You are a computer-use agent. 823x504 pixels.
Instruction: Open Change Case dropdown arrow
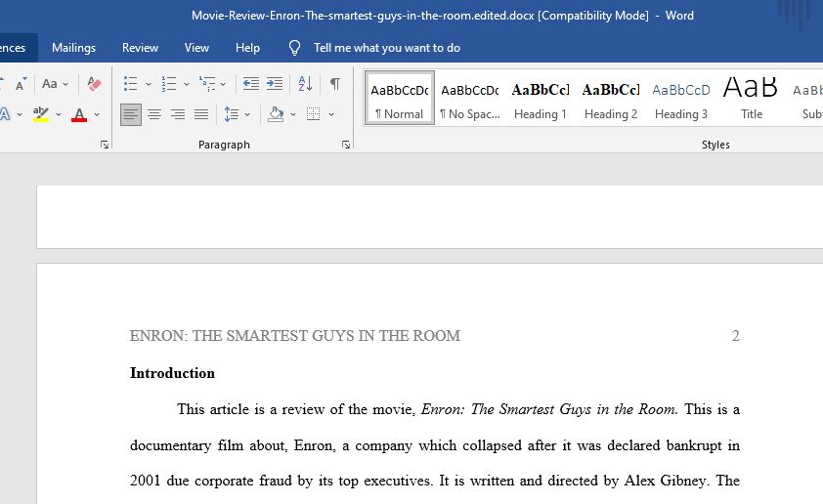65,84
